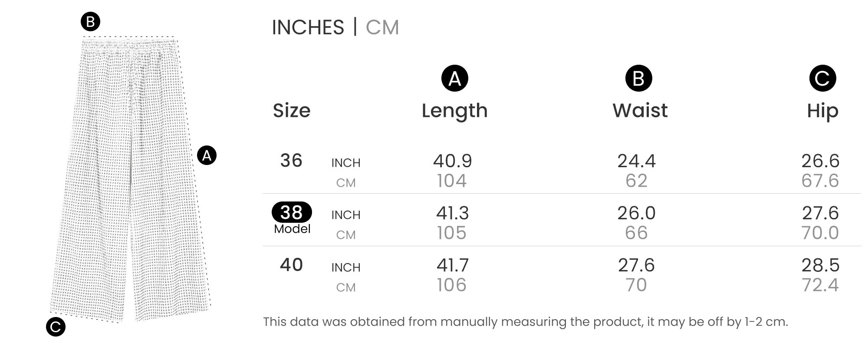Click the Model label under size 38
This screenshot has height=350, width=868.
tap(292, 229)
